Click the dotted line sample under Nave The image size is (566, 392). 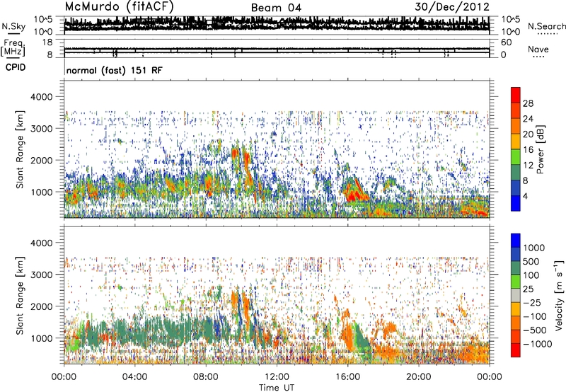(x=538, y=57)
